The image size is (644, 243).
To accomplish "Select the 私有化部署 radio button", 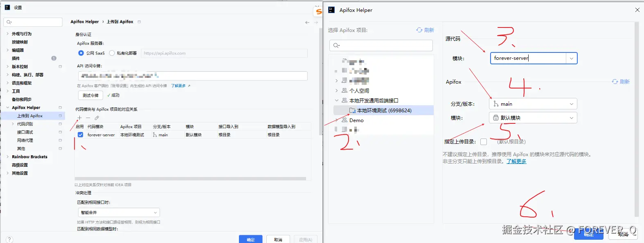I will 112,53.
